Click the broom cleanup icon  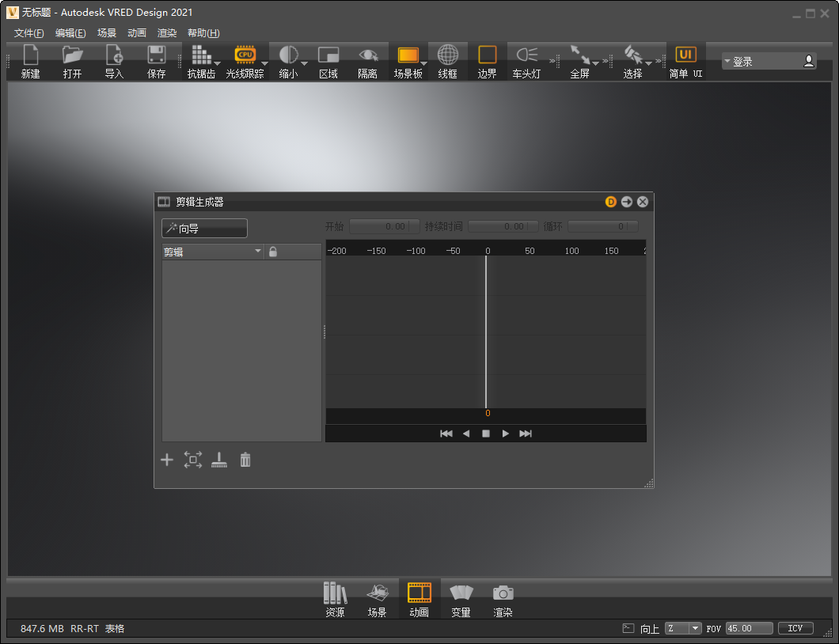[219, 460]
